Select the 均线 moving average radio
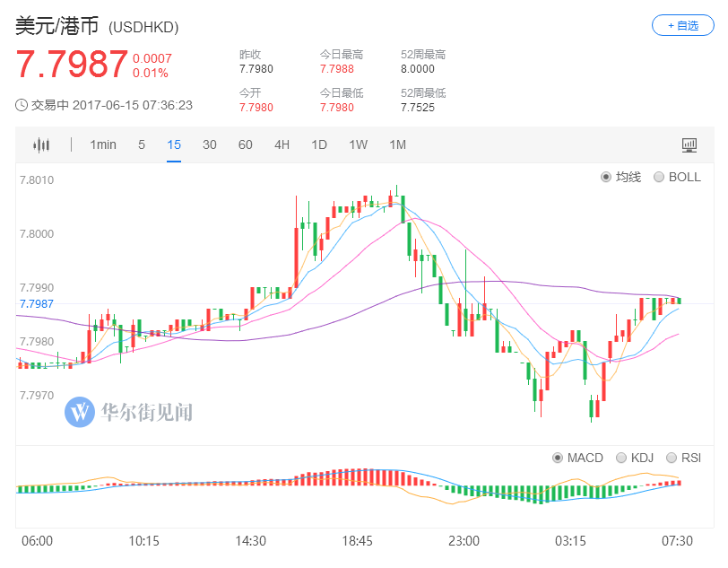Viewport: 728px width, 568px height. [606, 177]
